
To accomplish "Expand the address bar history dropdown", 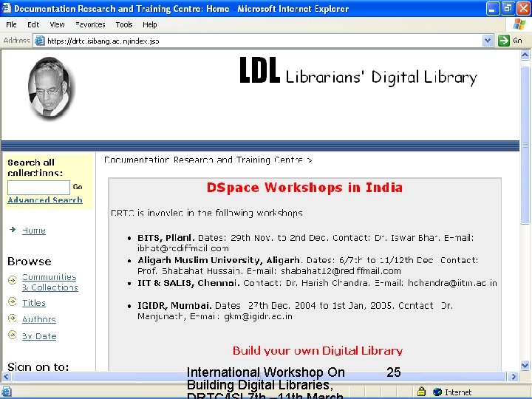I will click(488, 41).
